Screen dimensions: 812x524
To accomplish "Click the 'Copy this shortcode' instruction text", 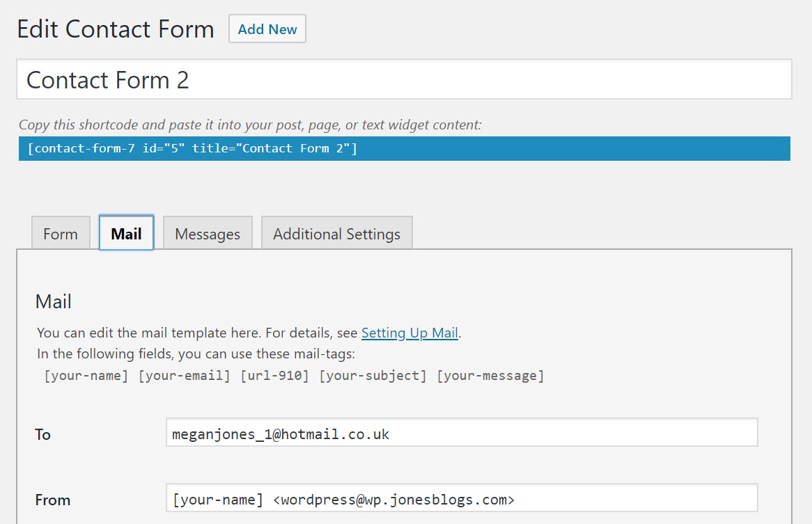I will click(x=250, y=125).
